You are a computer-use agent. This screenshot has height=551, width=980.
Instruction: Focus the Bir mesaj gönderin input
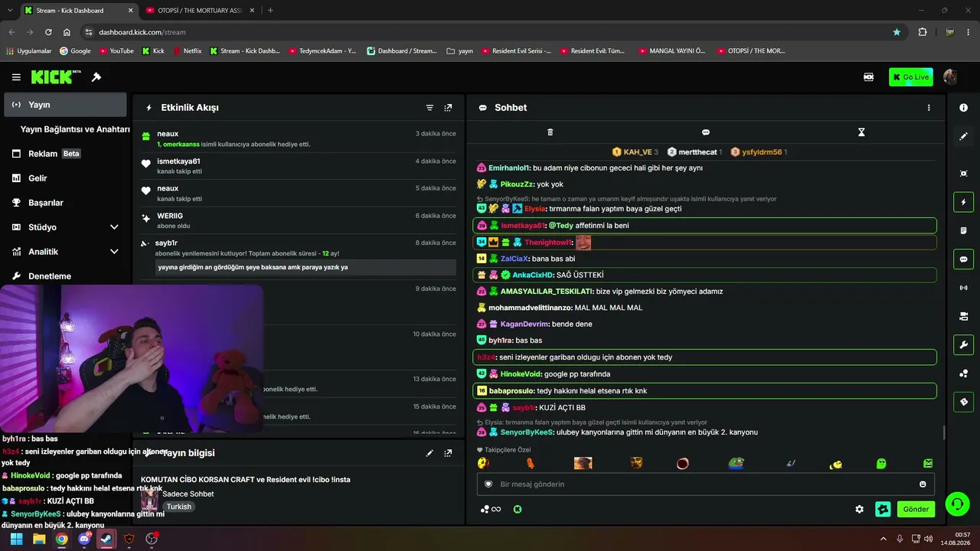705,484
